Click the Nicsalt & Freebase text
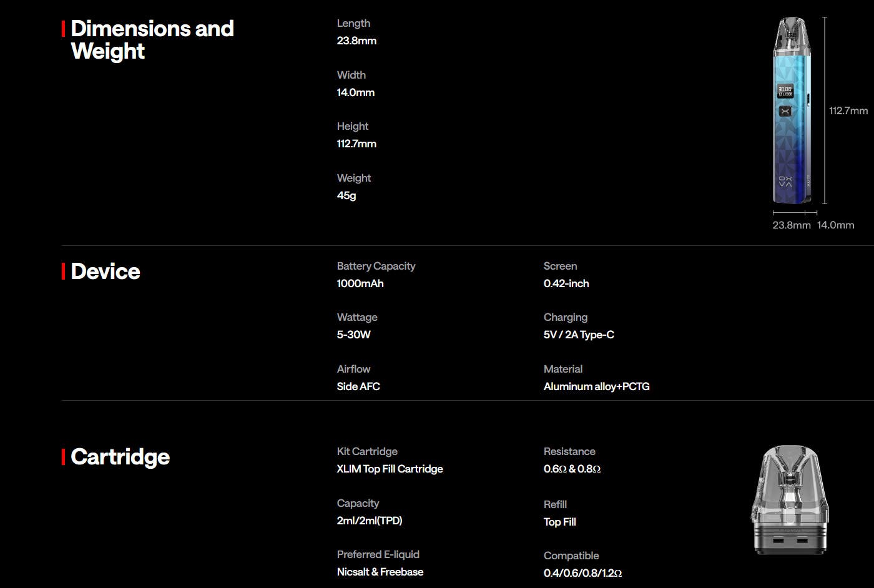 (x=380, y=572)
